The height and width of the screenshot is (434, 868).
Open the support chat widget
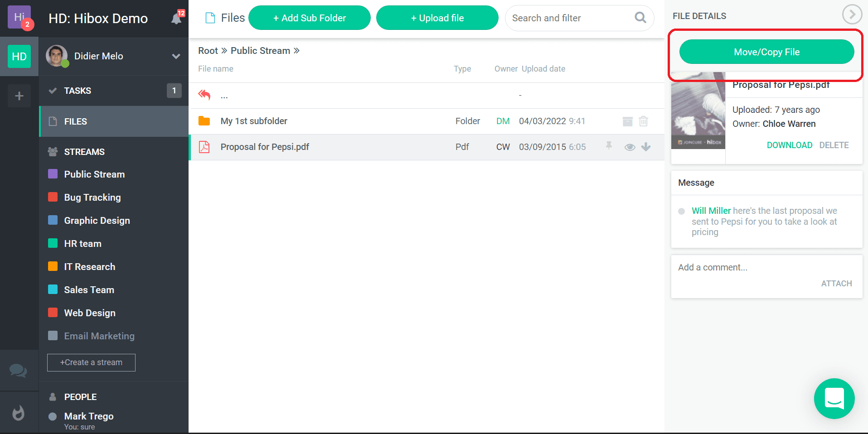click(834, 399)
